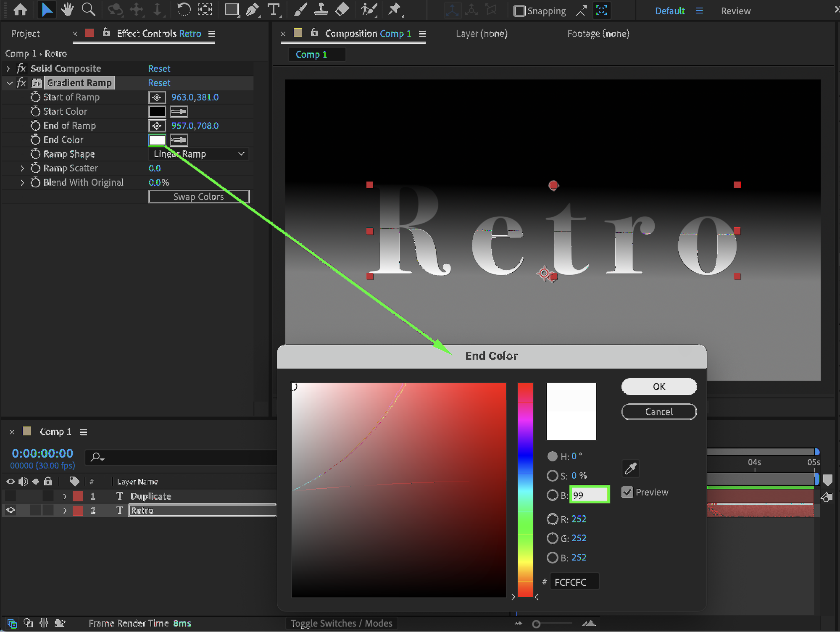This screenshot has height=632, width=840.
Task: Select the Saturation radio button
Action: point(553,476)
